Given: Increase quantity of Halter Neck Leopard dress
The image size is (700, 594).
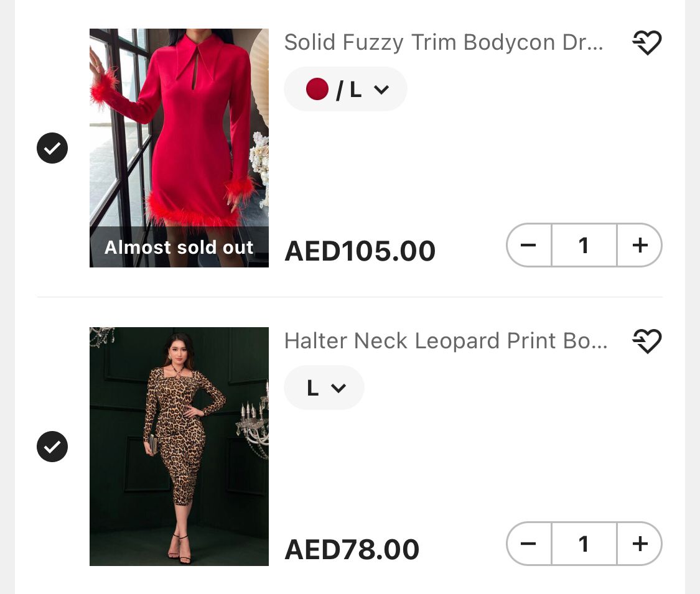Looking at the screenshot, I should coord(640,544).
